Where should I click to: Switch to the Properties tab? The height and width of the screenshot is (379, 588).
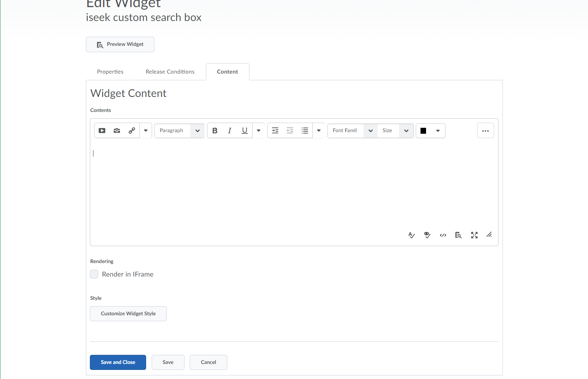pos(110,72)
